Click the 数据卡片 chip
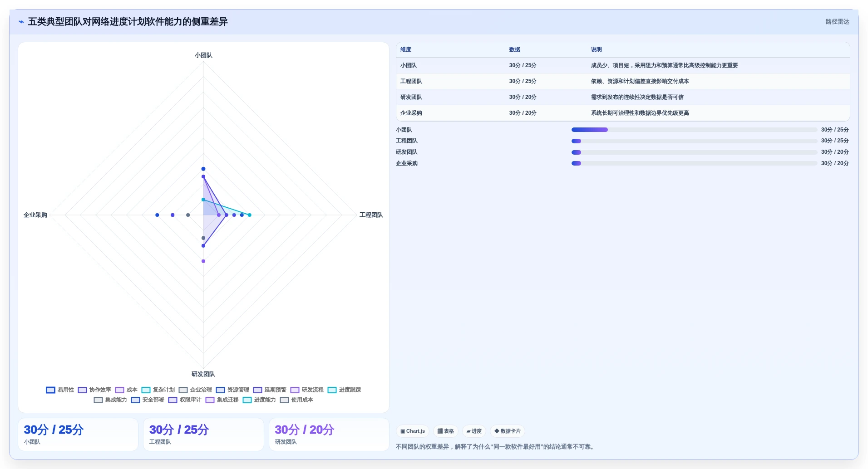The height and width of the screenshot is (469, 868). [x=508, y=431]
